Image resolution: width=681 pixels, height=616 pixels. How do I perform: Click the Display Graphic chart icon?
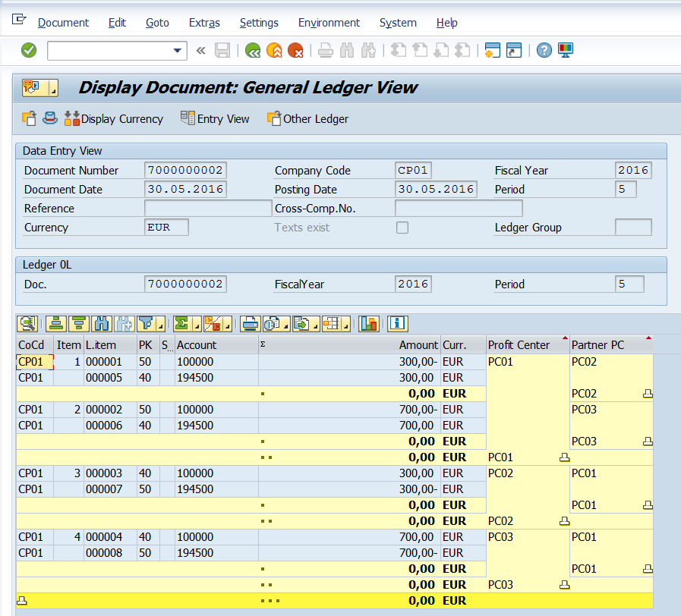coord(369,324)
